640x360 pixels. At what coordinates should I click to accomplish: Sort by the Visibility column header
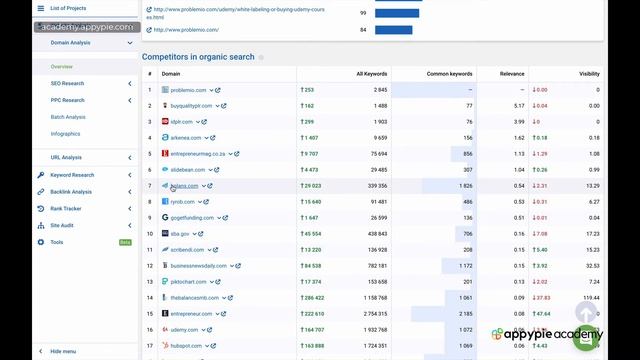click(x=589, y=74)
